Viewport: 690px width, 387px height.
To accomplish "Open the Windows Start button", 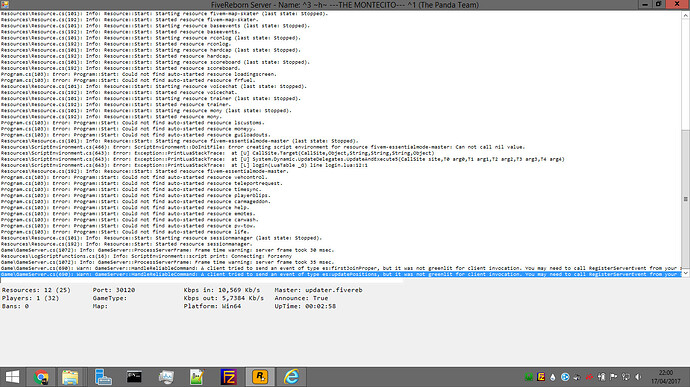I will click(12, 377).
